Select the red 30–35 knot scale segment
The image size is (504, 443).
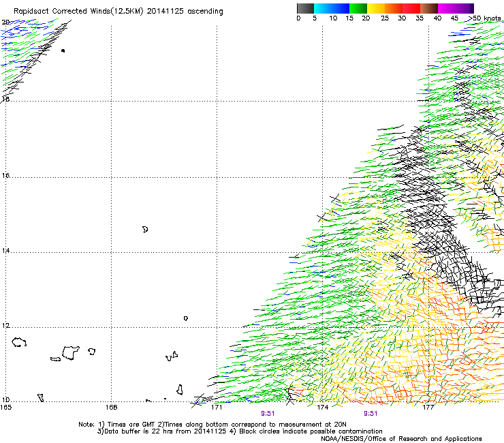(x=411, y=8)
